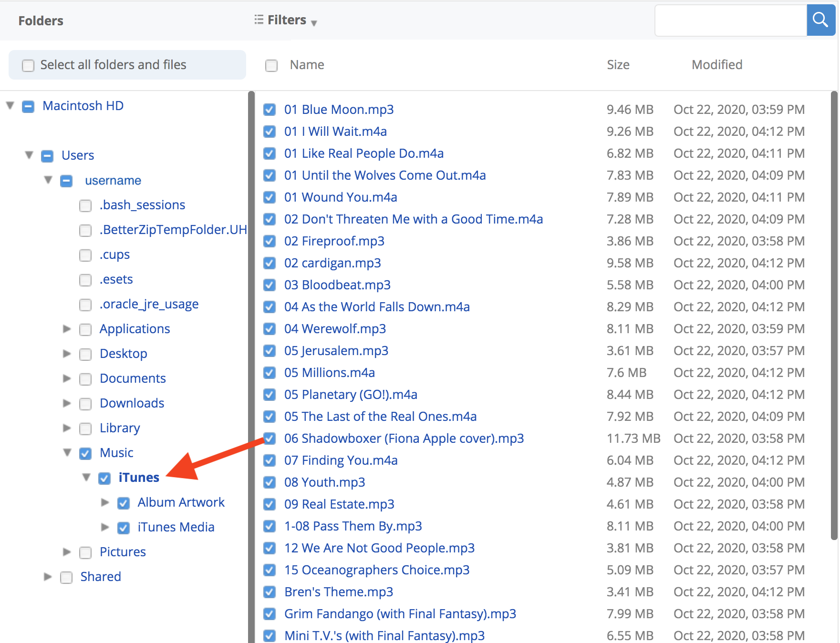This screenshot has width=840, height=643.
Task: Check the .bash_sessions folder checkbox
Action: [x=85, y=205]
